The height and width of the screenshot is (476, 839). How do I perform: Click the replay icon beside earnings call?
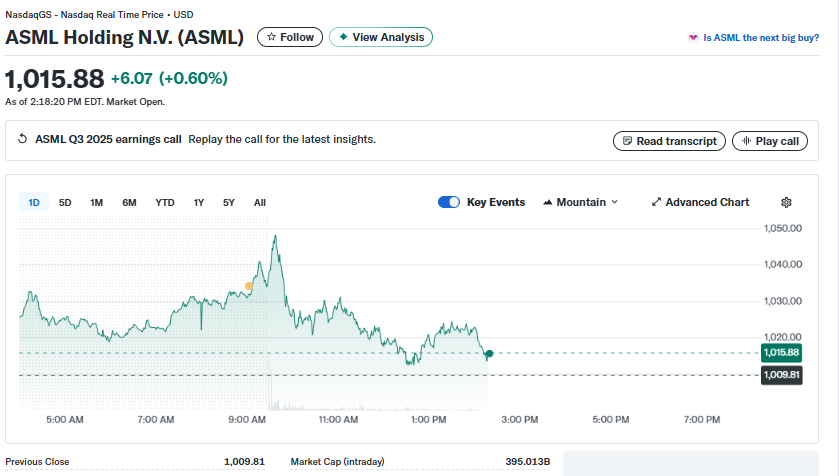(23, 140)
